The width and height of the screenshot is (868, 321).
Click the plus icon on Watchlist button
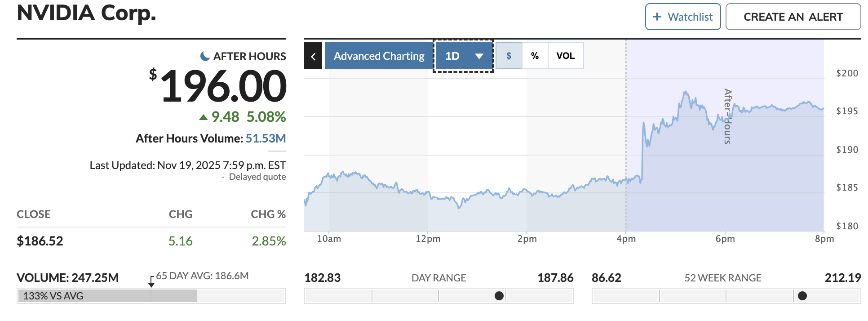[657, 17]
